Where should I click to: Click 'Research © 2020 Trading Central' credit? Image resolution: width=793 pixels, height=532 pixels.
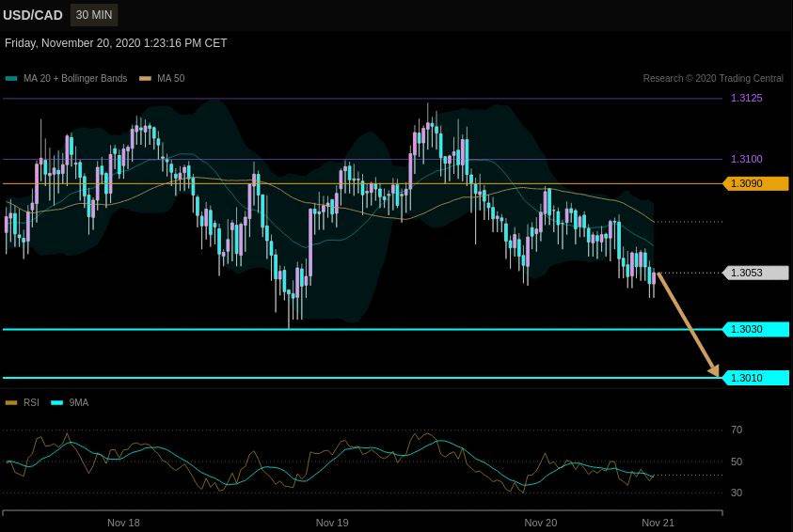pyautogui.click(x=713, y=78)
